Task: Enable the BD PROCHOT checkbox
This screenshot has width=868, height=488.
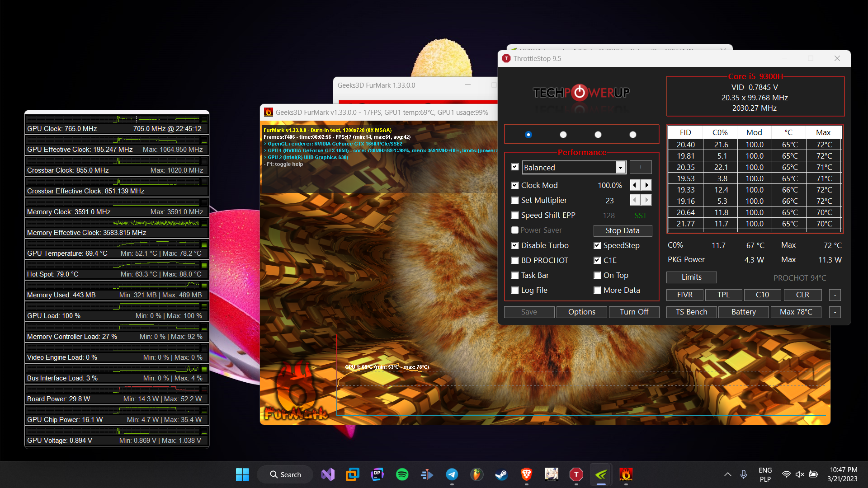Action: (515, 260)
